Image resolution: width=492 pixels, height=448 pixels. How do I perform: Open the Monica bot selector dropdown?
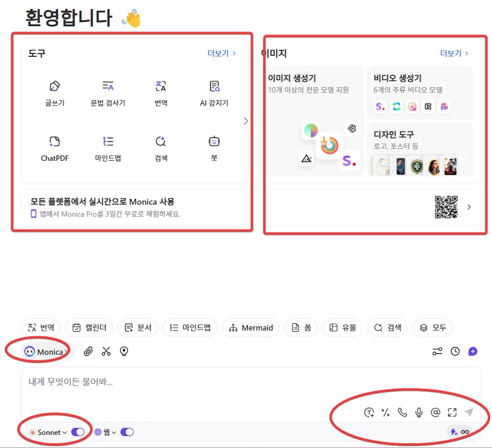point(47,352)
